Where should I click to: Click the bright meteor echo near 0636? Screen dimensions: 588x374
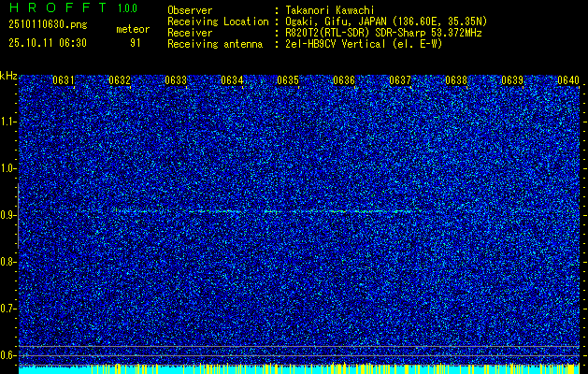coord(337,211)
